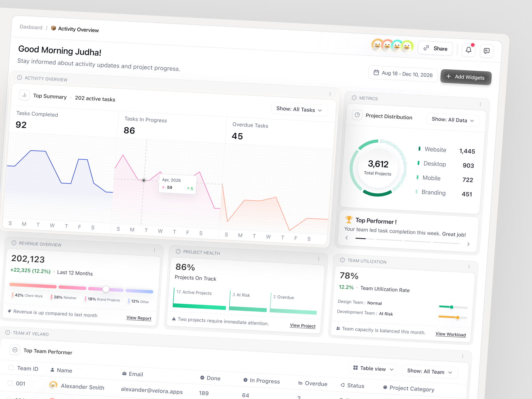Open the Show: All Team dropdown
532x399 pixels.
pyautogui.click(x=430, y=371)
